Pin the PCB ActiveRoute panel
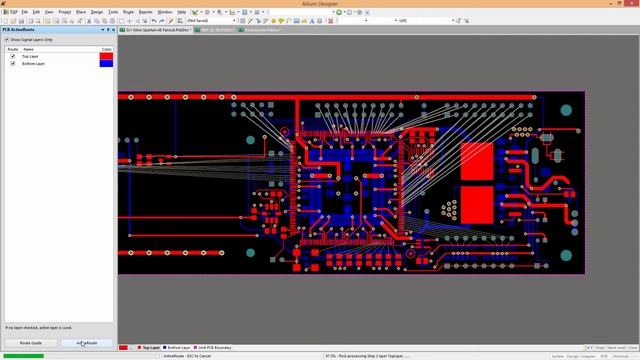 pyautogui.click(x=108, y=30)
